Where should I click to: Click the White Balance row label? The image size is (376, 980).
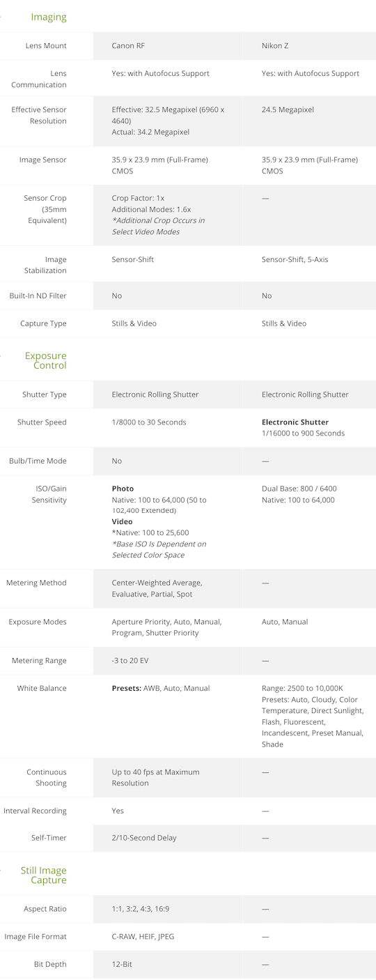(42, 688)
